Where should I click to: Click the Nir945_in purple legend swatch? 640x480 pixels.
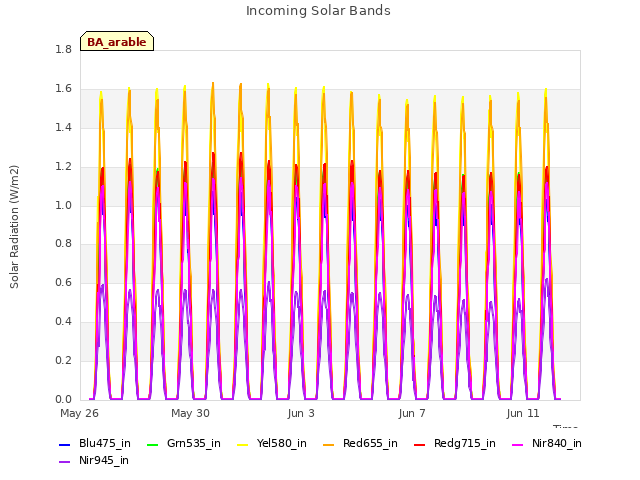[65, 462]
